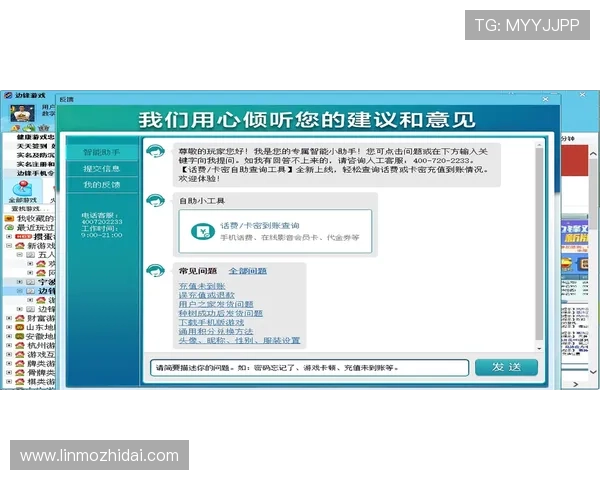Click the 话费/卡密到账查询 card title
Viewport: 600px width, 480px height.
pos(259,225)
